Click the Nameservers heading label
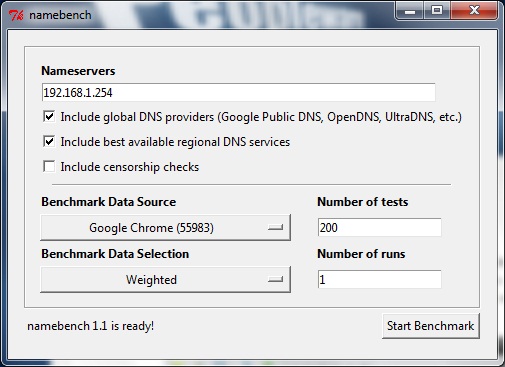Screen dimensions: 505x367 point(78,71)
